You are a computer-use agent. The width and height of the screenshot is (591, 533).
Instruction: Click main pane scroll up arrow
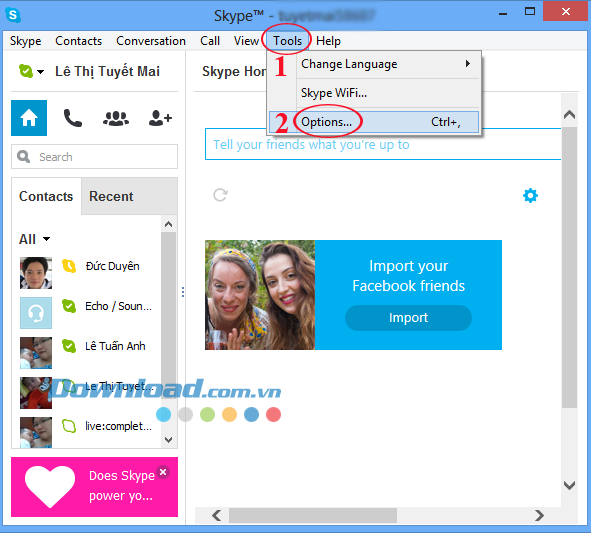click(x=569, y=115)
